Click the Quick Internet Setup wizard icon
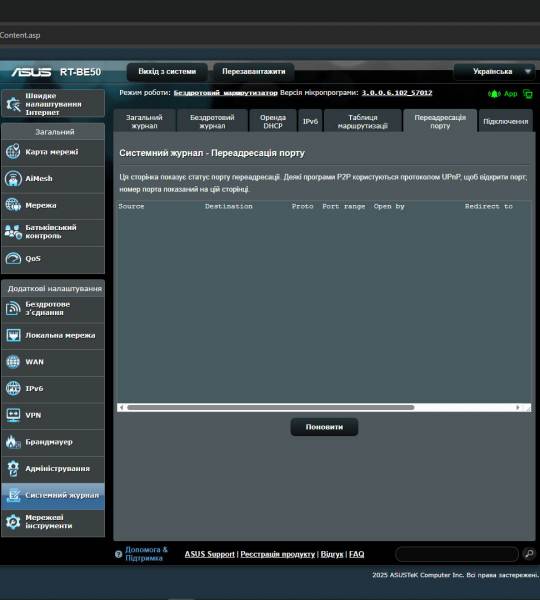Viewport: 540px width, 600px height. pyautogui.click(x=13, y=104)
